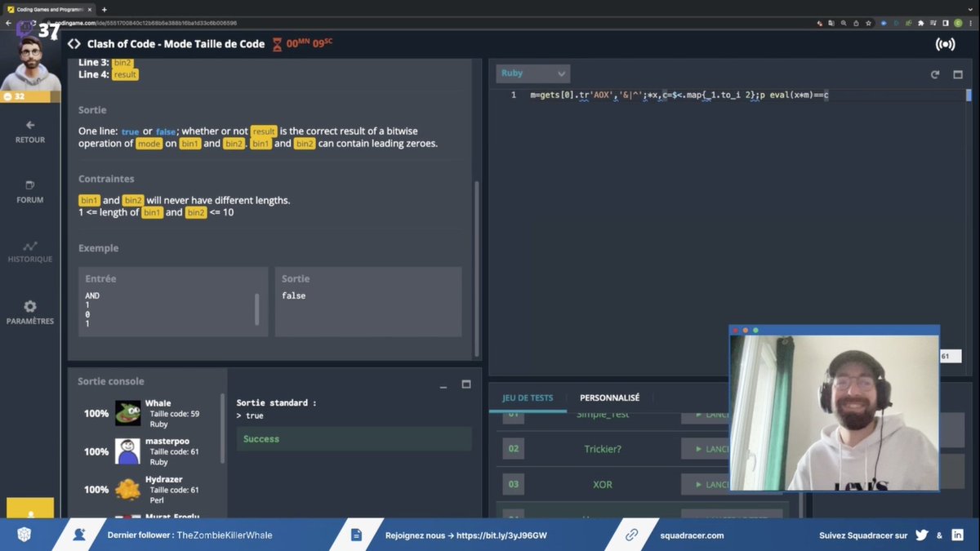The width and height of the screenshot is (980, 551).
Task: Open the Ruby language dropdown
Action: point(532,73)
